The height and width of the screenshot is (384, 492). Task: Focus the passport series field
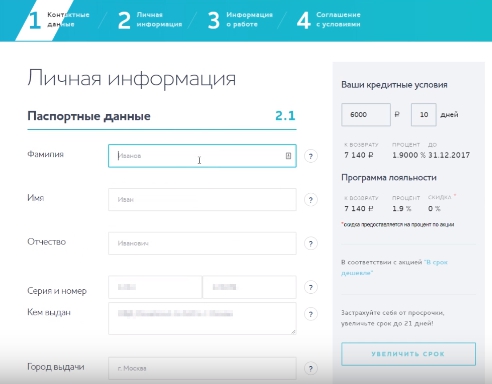[x=155, y=287]
